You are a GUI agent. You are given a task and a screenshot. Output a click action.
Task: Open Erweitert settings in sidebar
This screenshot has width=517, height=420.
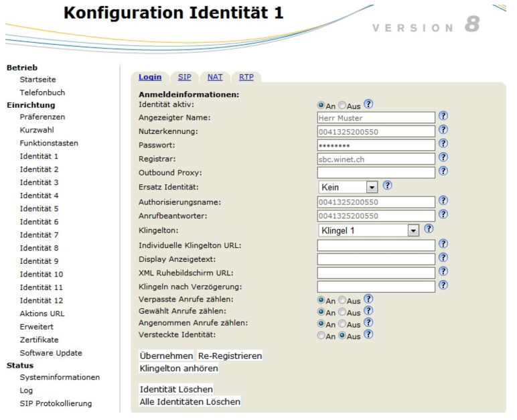point(36,327)
